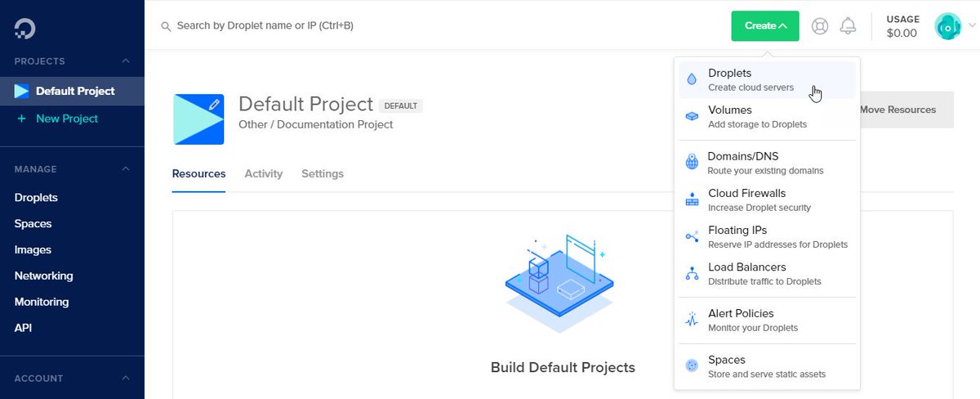
Task: Click the USAGE $0.00 indicator
Action: click(x=902, y=26)
